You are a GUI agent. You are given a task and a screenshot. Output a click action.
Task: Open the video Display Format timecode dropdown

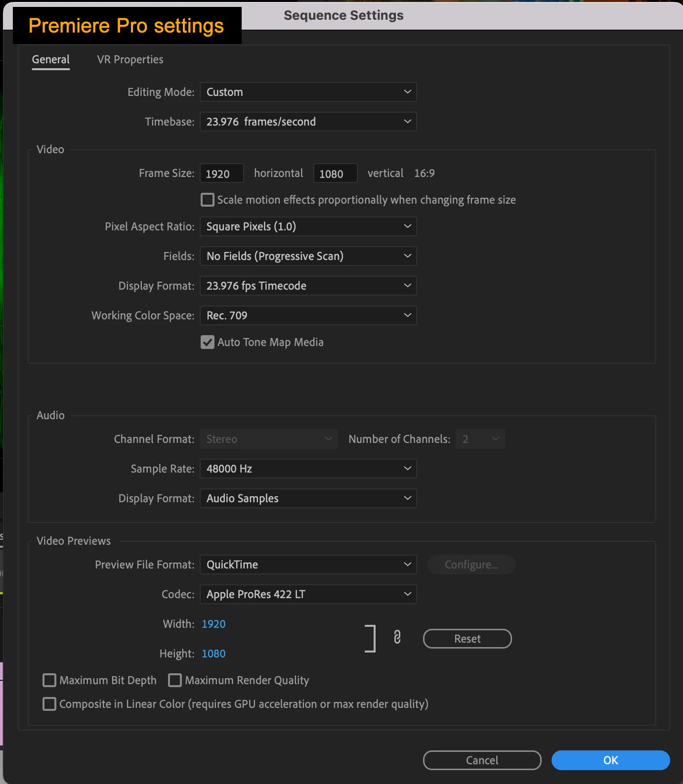click(308, 286)
